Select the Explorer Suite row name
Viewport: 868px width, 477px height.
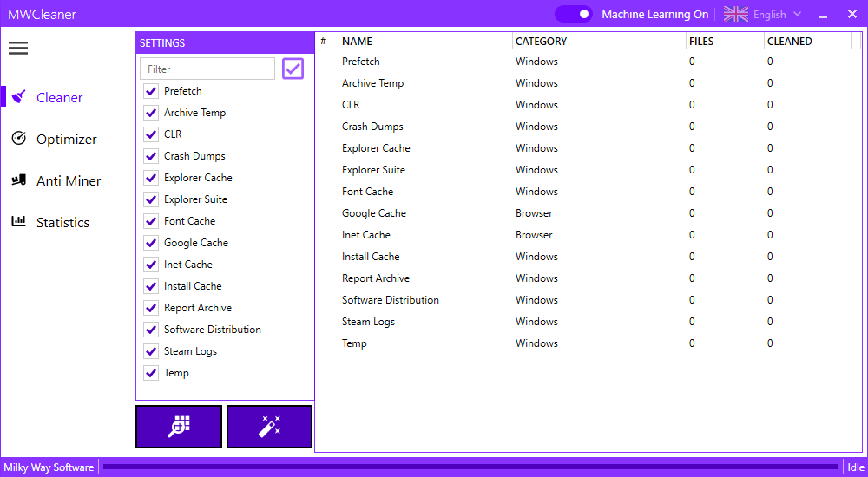[373, 170]
